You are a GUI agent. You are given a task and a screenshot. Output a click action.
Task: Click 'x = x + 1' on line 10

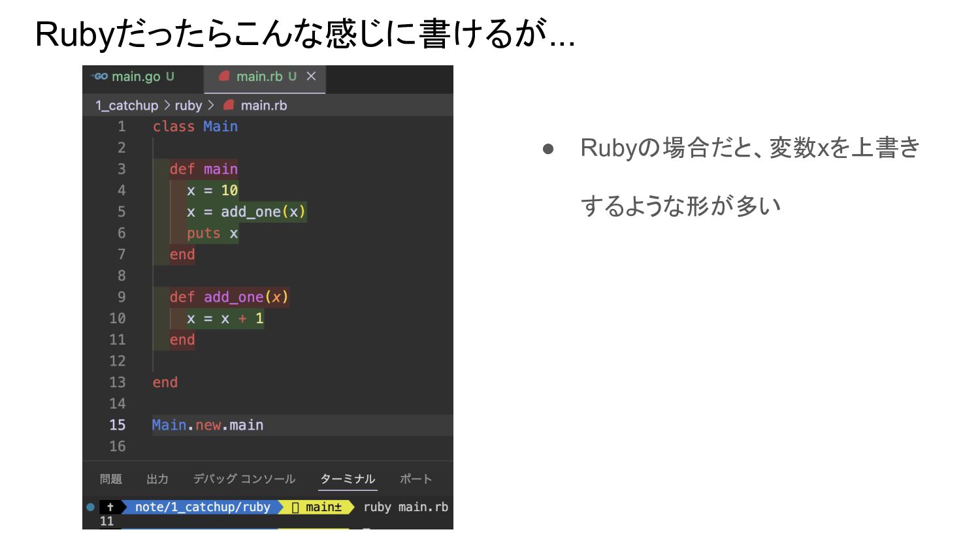[x=225, y=319]
